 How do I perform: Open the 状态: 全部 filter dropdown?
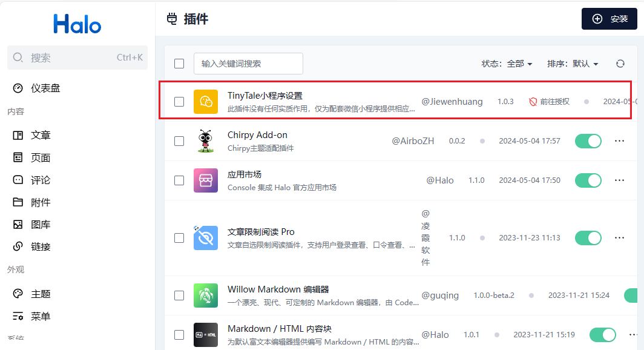coord(507,64)
